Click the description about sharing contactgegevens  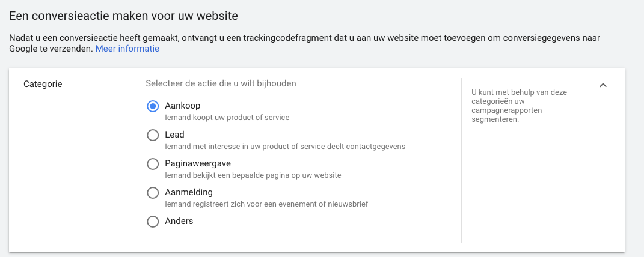pyautogui.click(x=285, y=146)
